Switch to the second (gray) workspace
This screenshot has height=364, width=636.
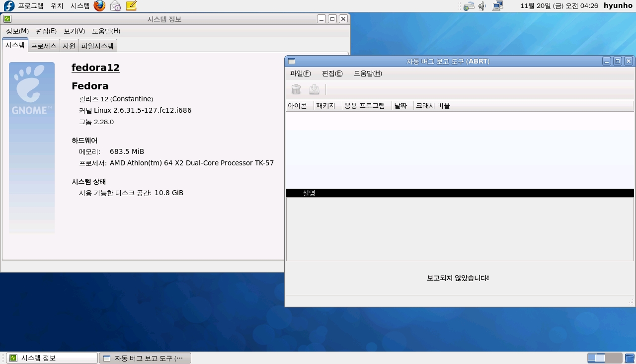(614, 358)
